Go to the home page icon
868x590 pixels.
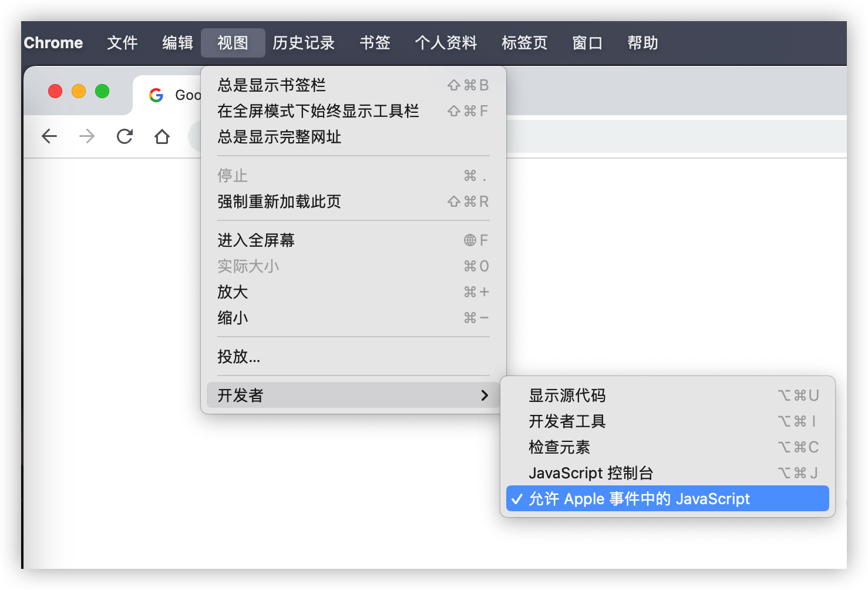point(162,136)
